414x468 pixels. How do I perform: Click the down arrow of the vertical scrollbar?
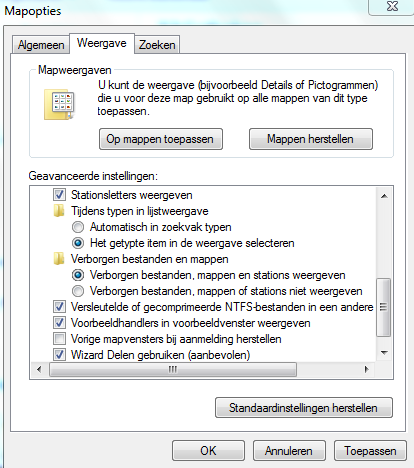[384, 353]
